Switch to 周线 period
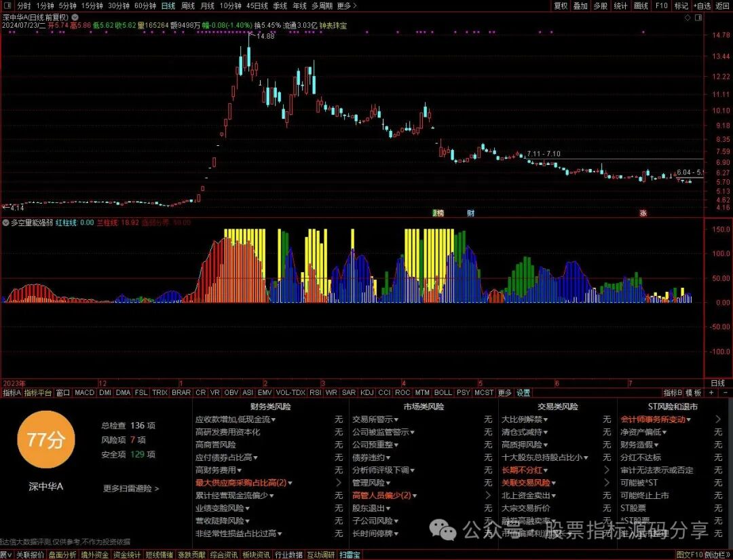Viewport: 733px width, 560px height. click(187, 5)
